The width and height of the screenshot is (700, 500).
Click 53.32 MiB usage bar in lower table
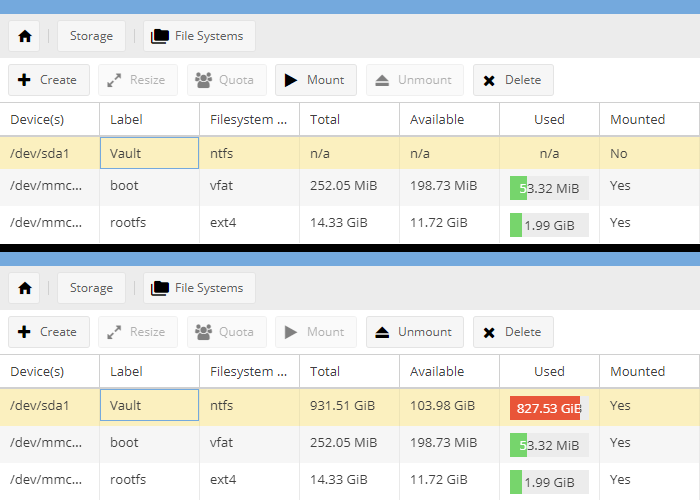coord(549,445)
